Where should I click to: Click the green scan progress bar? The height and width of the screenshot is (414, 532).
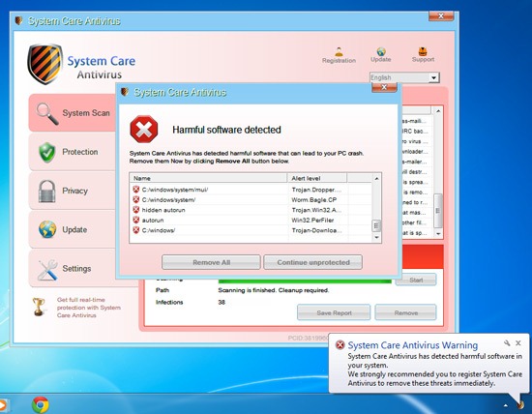tap(305, 281)
